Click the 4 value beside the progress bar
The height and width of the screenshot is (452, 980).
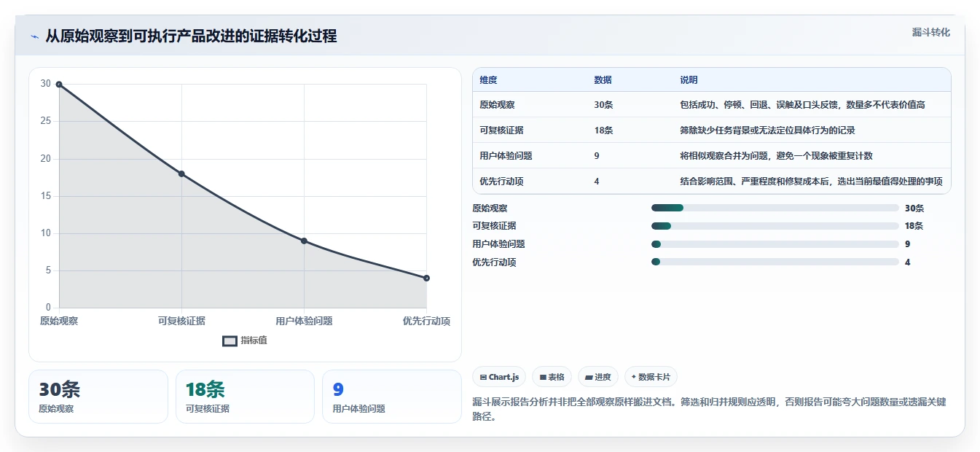coord(907,262)
